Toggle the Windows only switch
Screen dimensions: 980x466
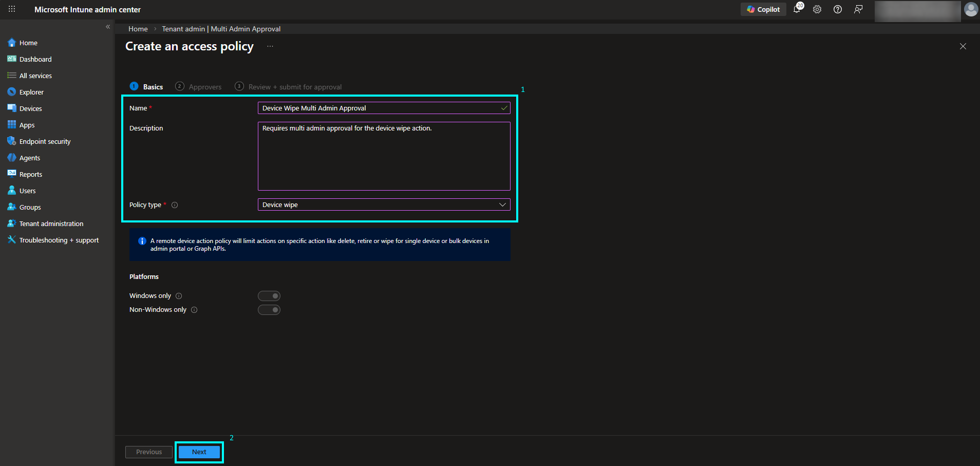point(269,296)
